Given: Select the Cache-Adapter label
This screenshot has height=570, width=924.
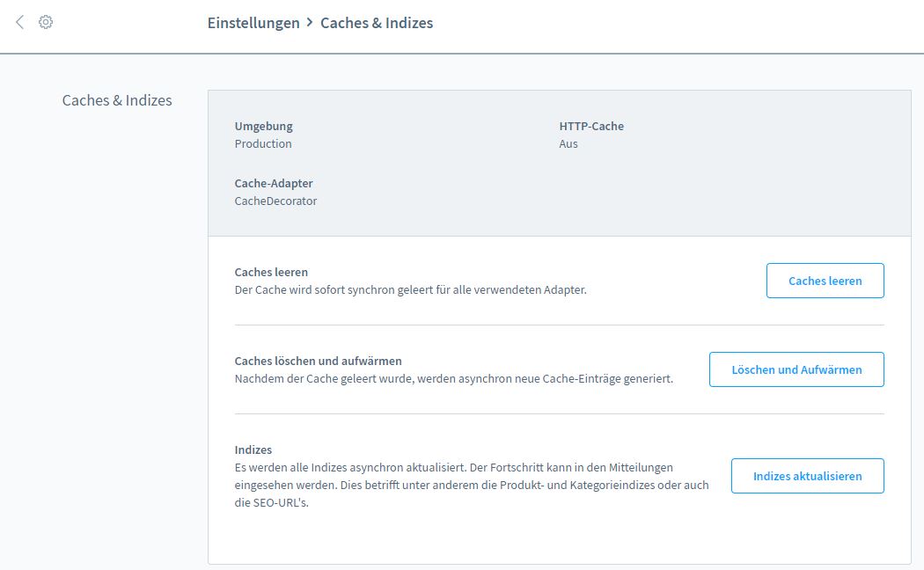Looking at the screenshot, I should point(274,183).
